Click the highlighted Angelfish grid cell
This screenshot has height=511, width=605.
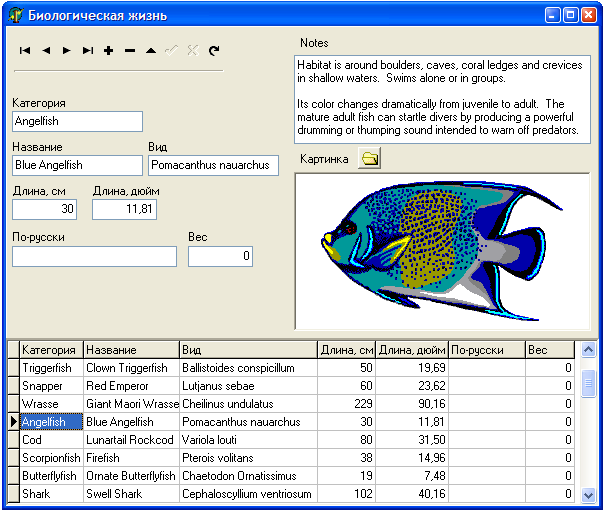[x=51, y=422]
